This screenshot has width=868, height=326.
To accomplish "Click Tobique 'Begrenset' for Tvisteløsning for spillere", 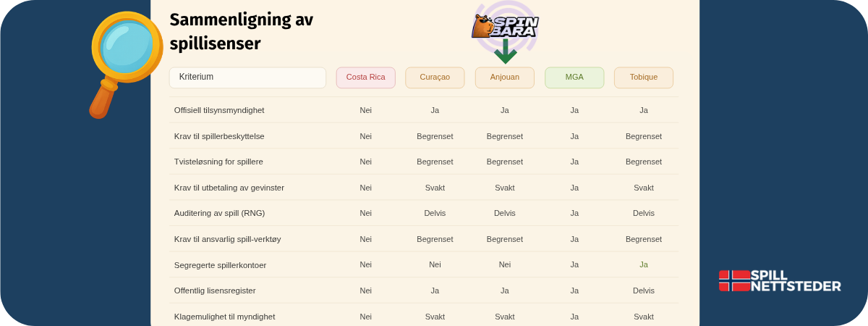I will click(x=644, y=162).
